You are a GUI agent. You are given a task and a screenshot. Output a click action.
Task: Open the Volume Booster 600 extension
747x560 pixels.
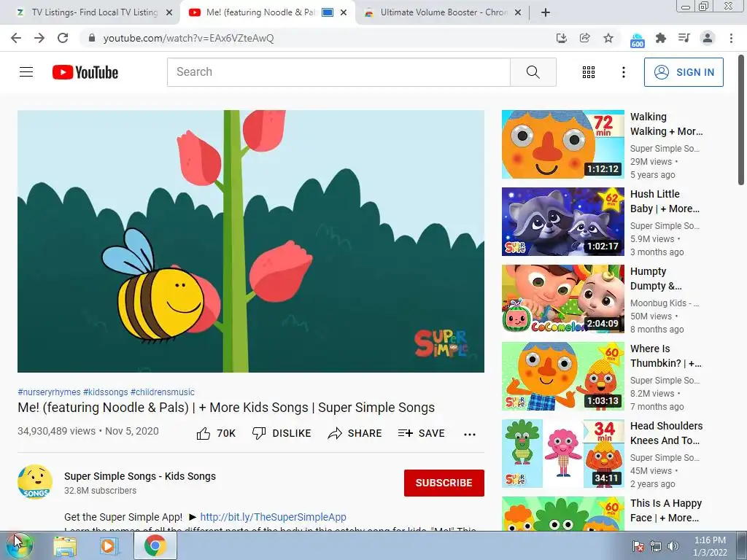coord(637,40)
